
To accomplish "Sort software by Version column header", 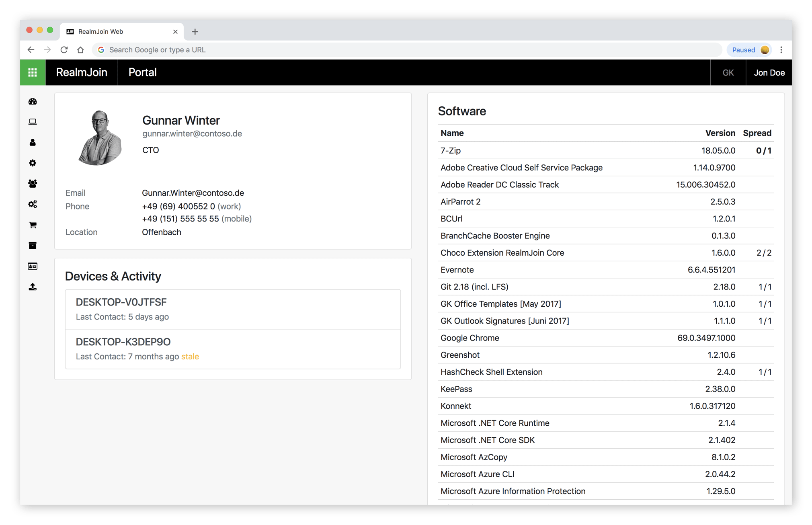I will [x=720, y=133].
